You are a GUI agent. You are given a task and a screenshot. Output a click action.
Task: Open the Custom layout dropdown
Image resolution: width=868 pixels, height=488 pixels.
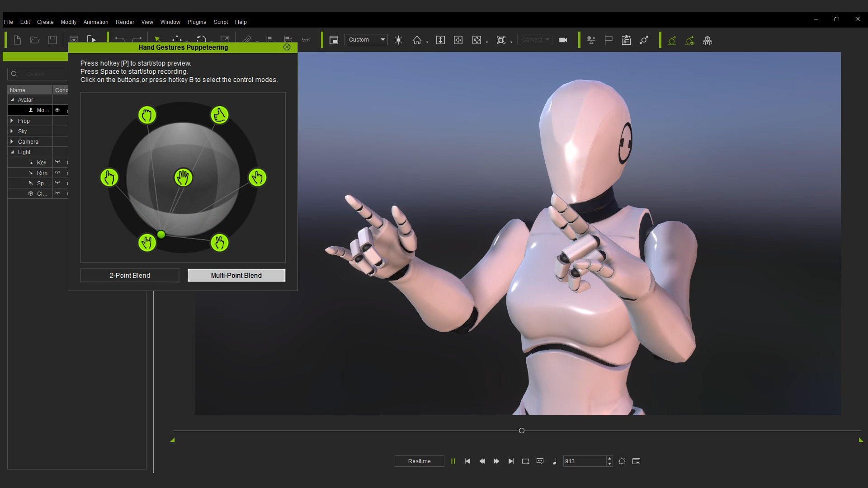pyautogui.click(x=366, y=40)
